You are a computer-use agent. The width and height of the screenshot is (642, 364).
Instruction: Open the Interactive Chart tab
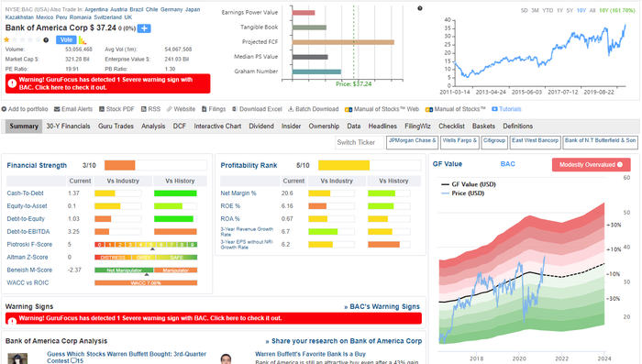click(x=217, y=127)
